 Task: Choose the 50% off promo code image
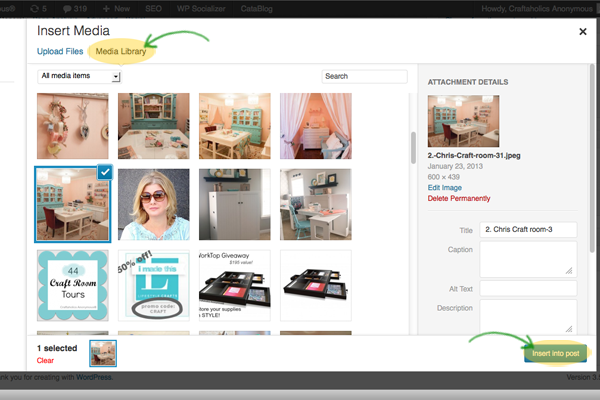154,284
